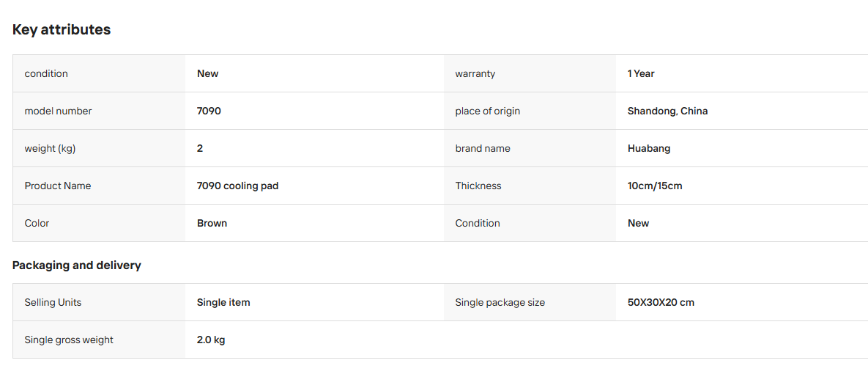Screen dimensions: 868x374
Task: Click the Single gross weight 2.0 kg value
Action: pyautogui.click(x=211, y=340)
